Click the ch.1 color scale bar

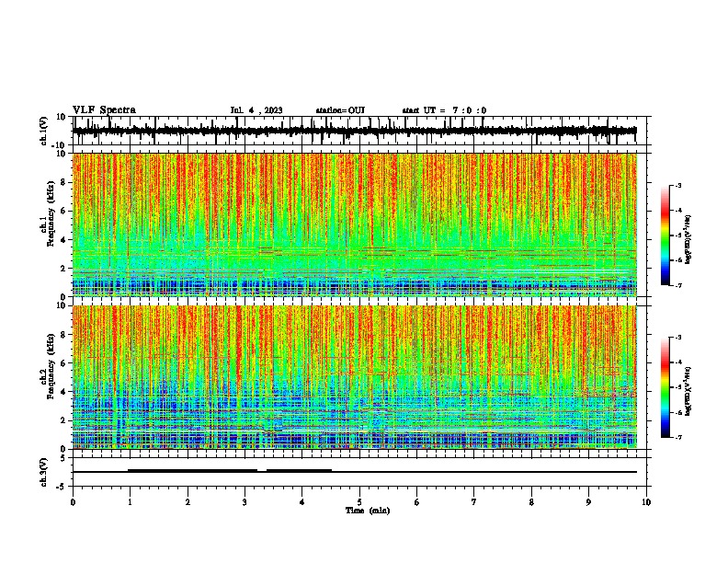point(665,236)
